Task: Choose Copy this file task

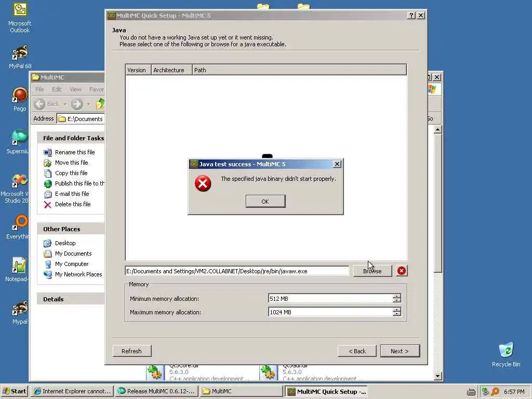Action: point(71,173)
